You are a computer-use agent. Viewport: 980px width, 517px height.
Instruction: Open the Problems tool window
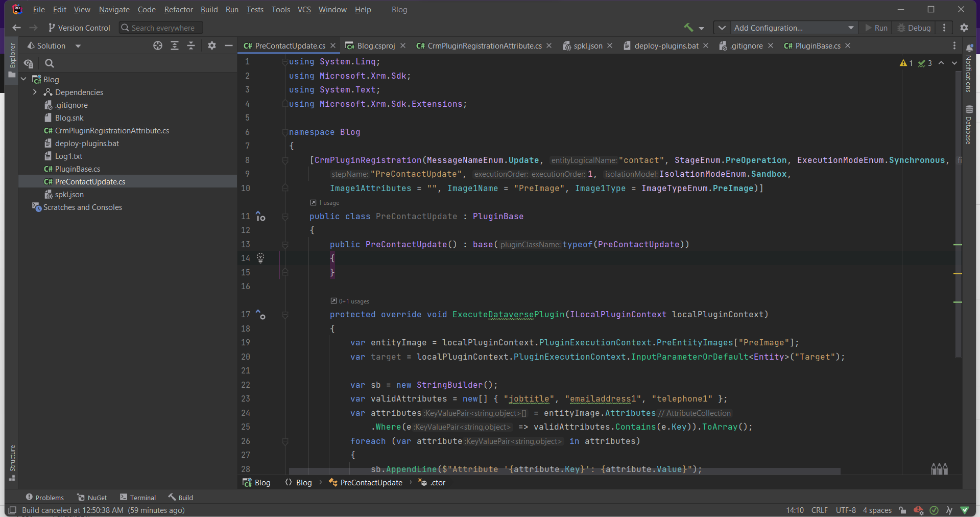44,498
